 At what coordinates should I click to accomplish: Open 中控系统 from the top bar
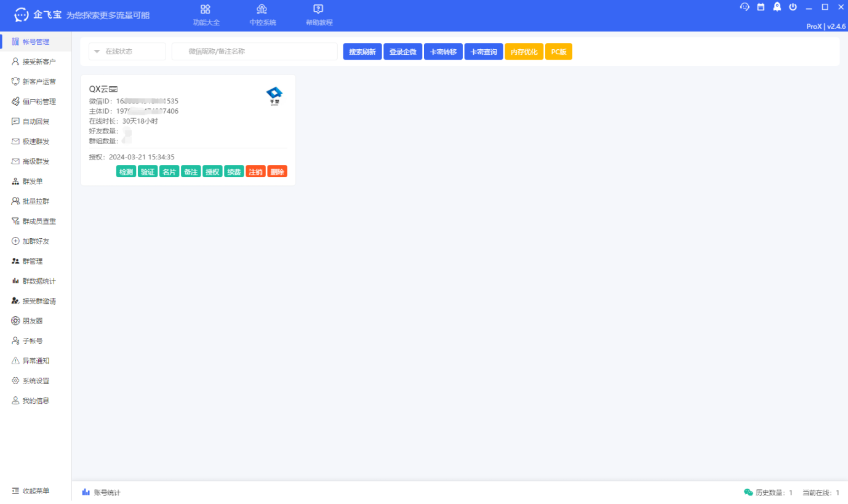click(x=262, y=9)
